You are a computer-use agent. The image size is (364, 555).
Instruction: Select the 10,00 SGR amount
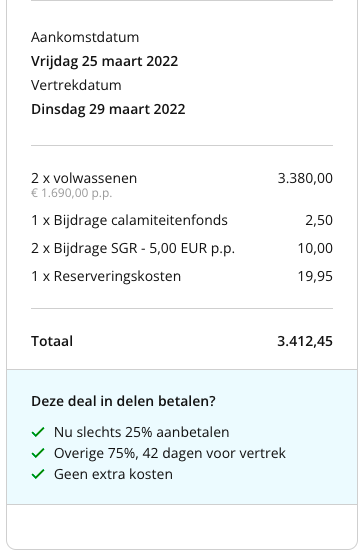tap(315, 248)
